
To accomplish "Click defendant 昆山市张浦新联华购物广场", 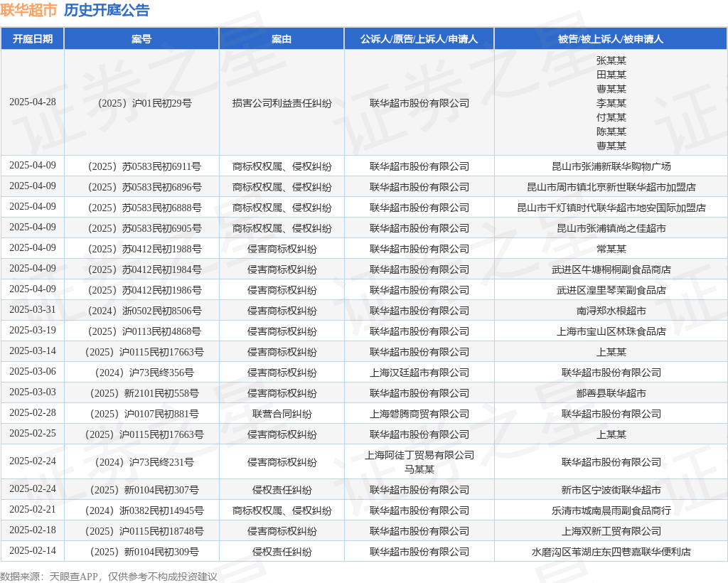I will 611,166.
